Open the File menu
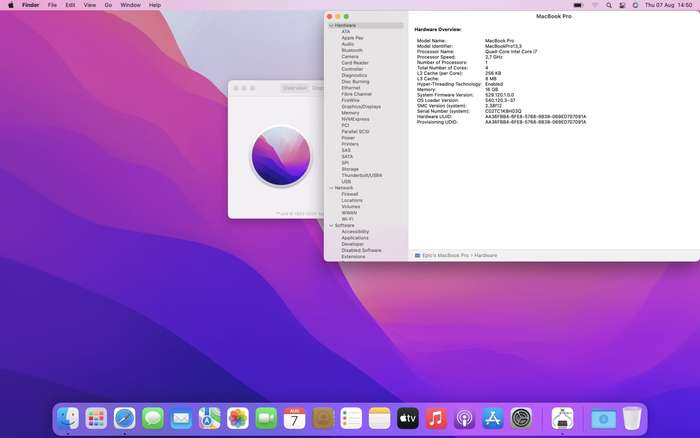Image resolution: width=700 pixels, height=438 pixels. point(52,5)
